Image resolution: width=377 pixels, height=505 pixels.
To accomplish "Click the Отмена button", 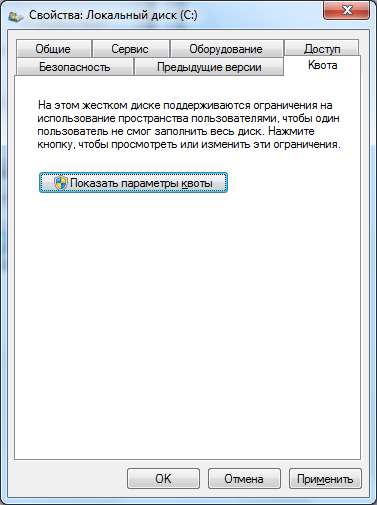I will 244,479.
